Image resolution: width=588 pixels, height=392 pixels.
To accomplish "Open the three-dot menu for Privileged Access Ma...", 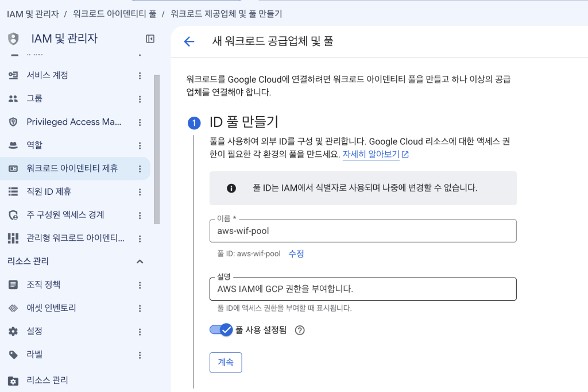I will point(140,122).
